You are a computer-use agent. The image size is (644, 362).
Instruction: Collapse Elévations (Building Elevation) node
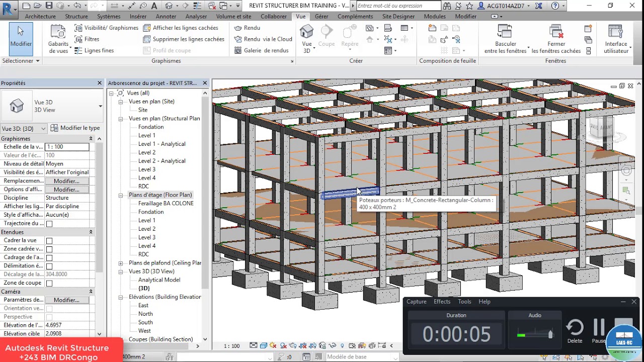(x=121, y=297)
